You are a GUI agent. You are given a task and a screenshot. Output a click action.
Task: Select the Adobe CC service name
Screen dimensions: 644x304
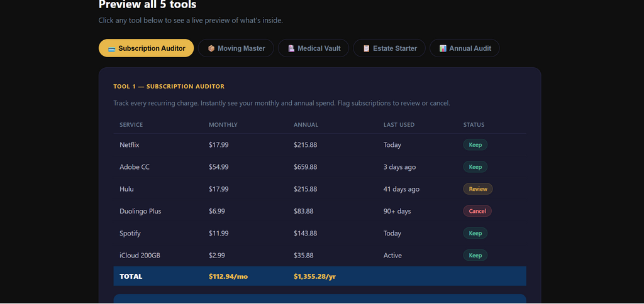(x=135, y=167)
